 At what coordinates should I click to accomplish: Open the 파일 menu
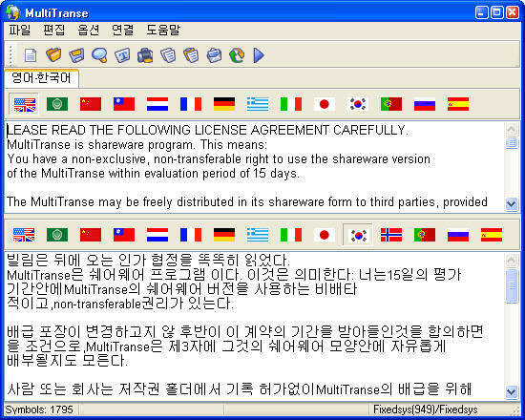tap(19, 31)
